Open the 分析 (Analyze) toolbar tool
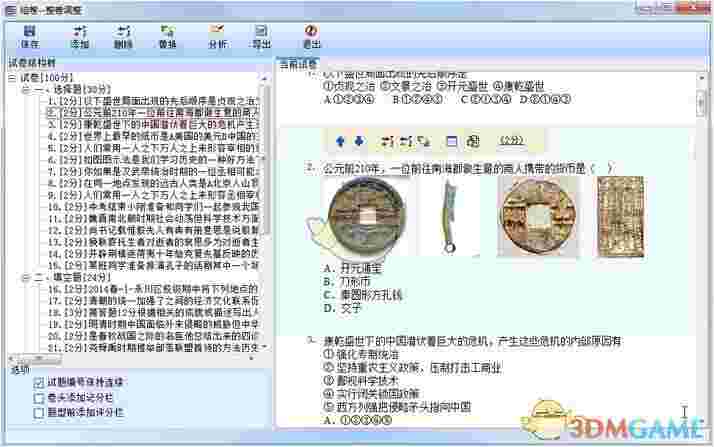 pos(217,37)
